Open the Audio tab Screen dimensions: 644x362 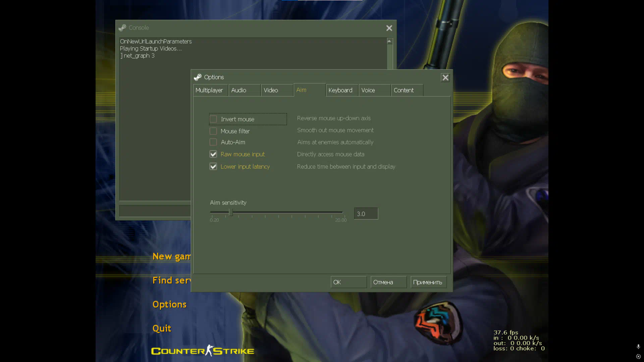[245, 90]
